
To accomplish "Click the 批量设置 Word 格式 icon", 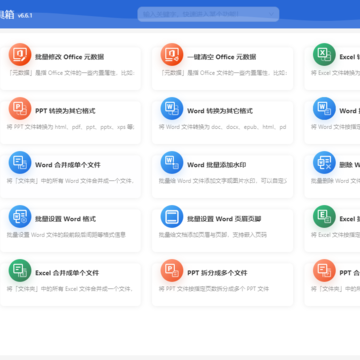I will [x=20, y=216].
